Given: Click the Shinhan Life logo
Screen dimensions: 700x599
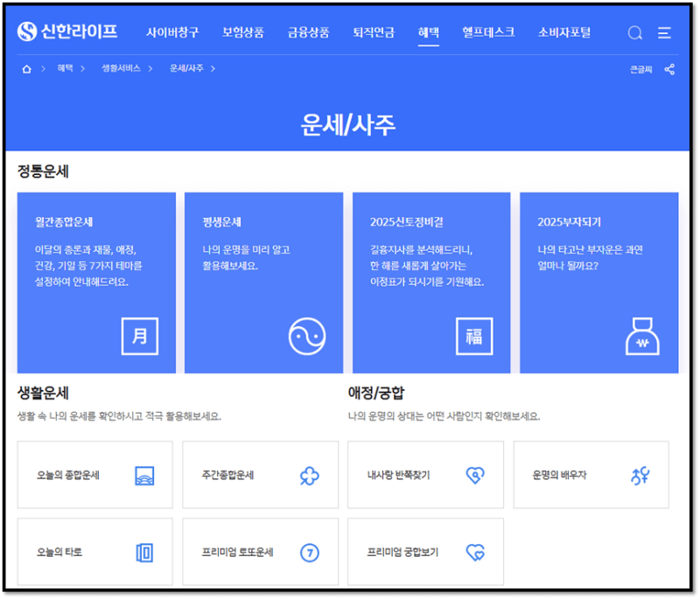Looking at the screenshot, I should [67, 31].
